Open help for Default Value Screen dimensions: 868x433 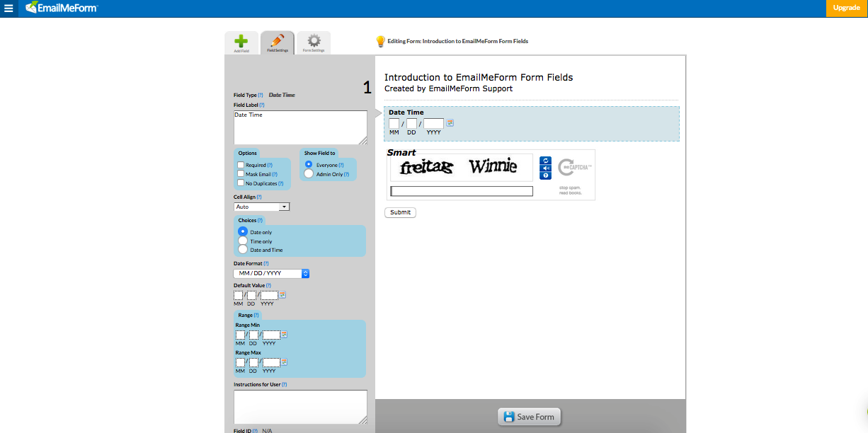coord(268,285)
